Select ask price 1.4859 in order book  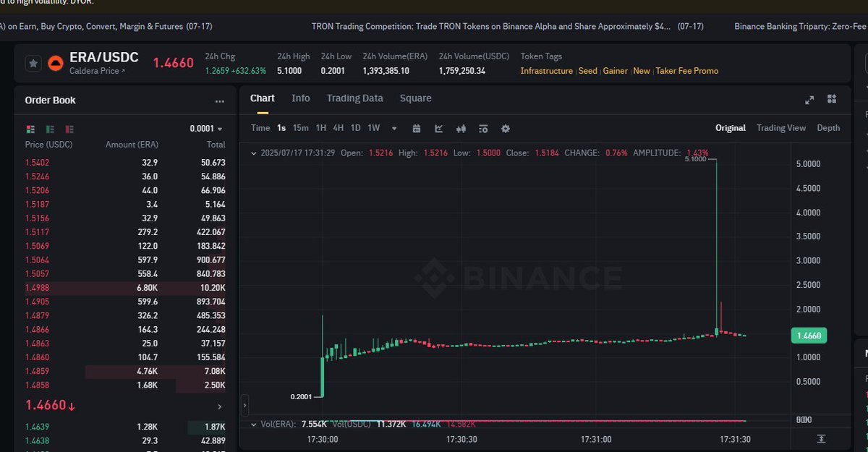click(x=38, y=372)
